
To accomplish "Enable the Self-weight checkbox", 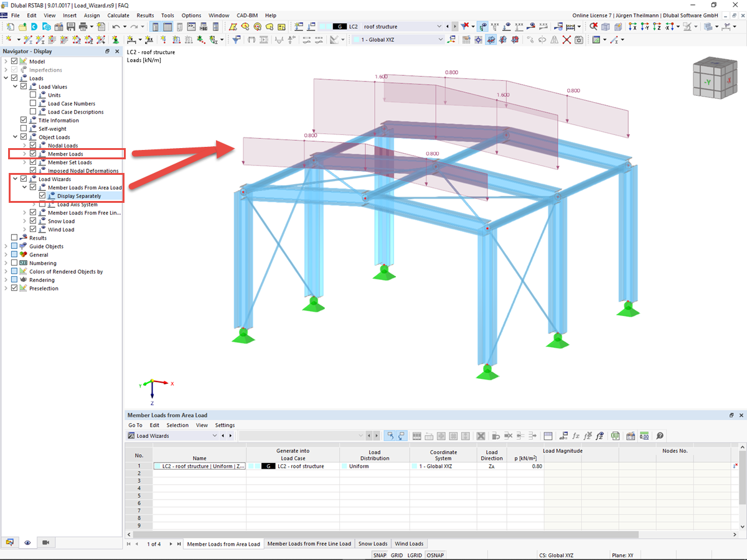I will 24,129.
